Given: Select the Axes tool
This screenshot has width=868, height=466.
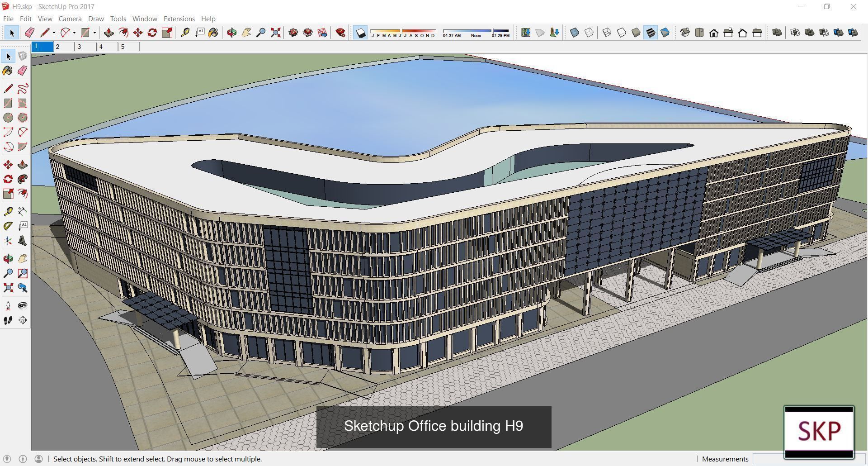Looking at the screenshot, I should 8,241.
